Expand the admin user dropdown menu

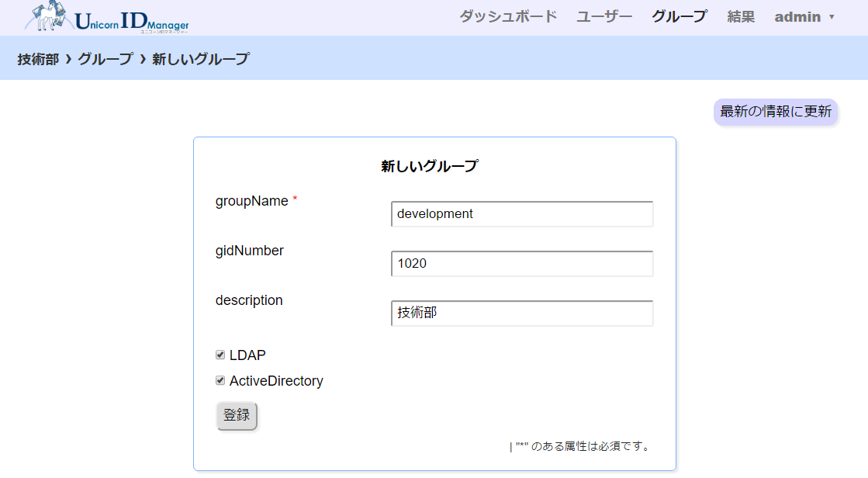point(804,16)
